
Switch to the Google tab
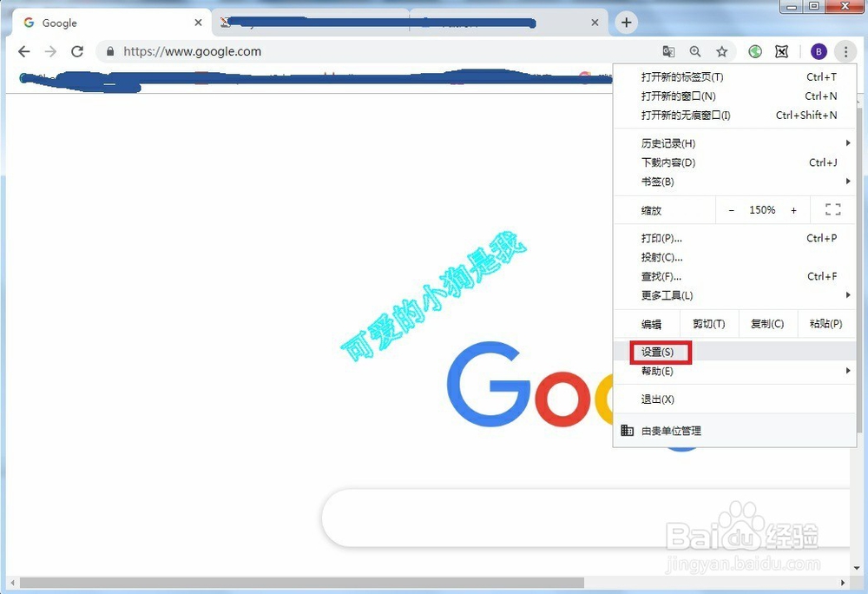[x=112, y=23]
